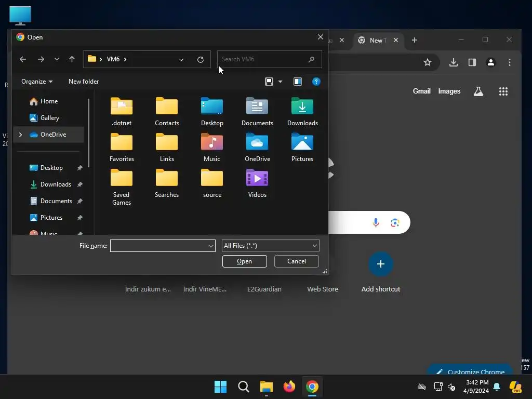Image resolution: width=532 pixels, height=399 pixels.
Task: Select the Documents folder in file list
Action: click(257, 112)
